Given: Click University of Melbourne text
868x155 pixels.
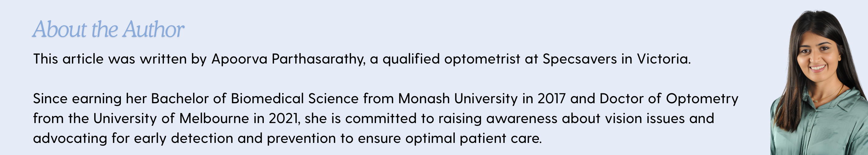Looking at the screenshot, I should coord(171,119).
